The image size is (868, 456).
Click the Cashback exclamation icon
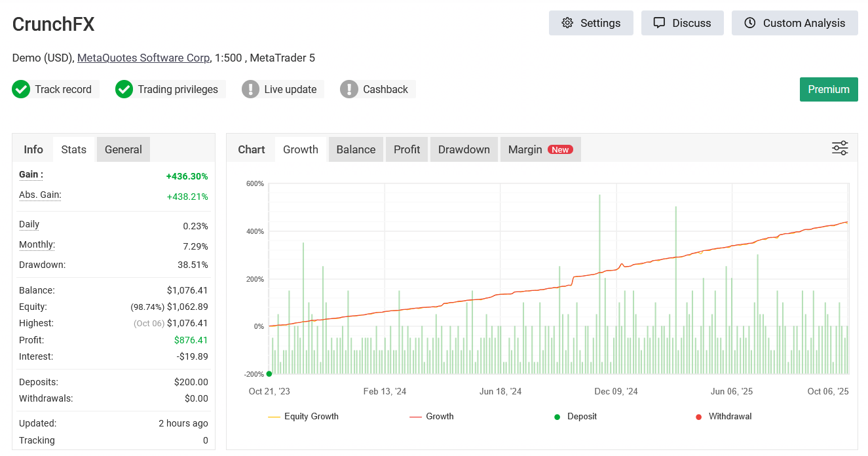pos(349,89)
